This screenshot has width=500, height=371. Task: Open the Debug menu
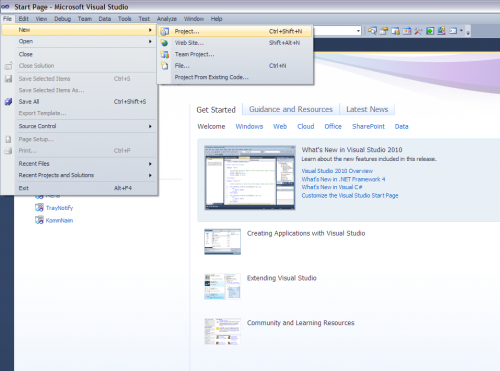[x=63, y=19]
